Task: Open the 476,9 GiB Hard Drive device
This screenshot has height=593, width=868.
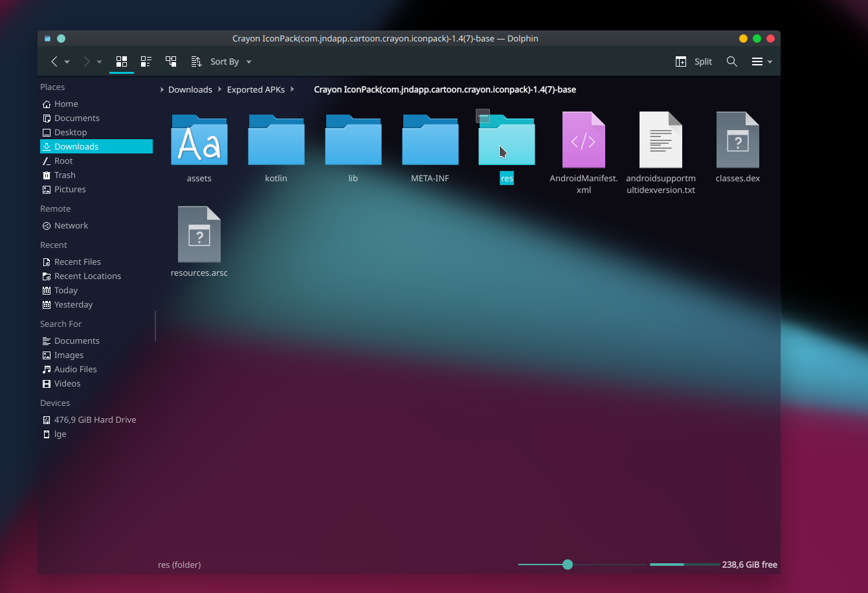Action: [96, 420]
